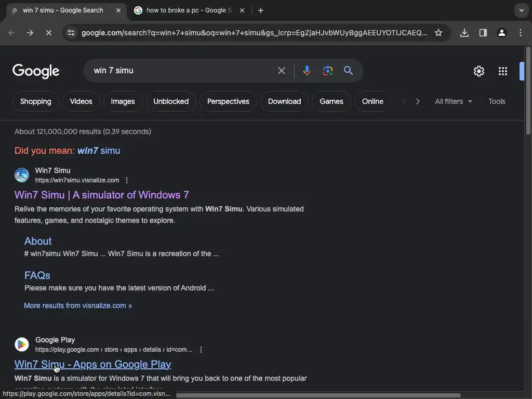Open Google quick settings gear

478,71
